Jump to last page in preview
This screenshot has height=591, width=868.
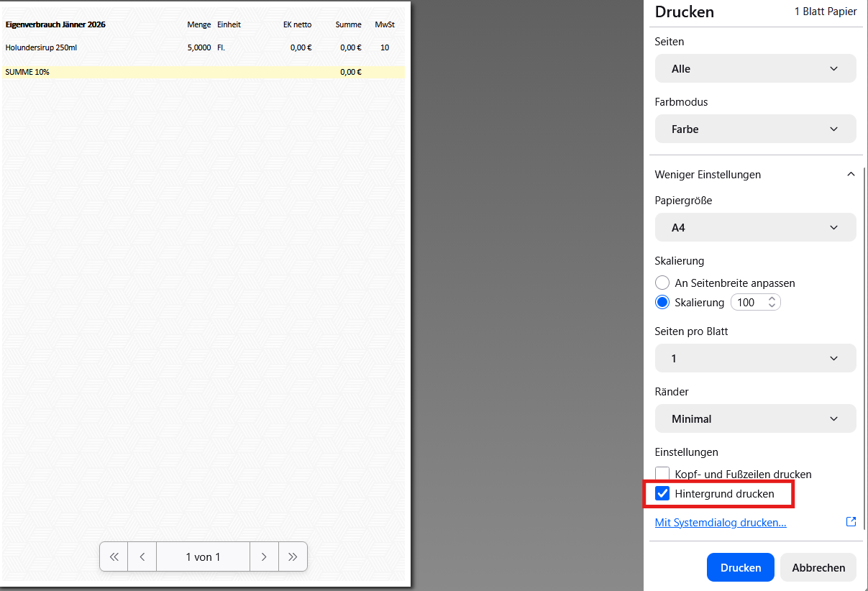(293, 556)
